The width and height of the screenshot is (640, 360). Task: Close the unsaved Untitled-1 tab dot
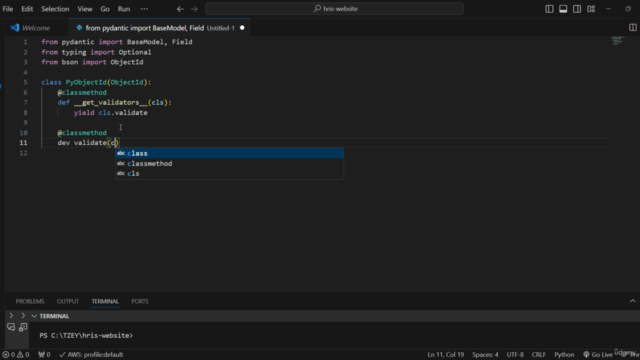tap(242, 28)
